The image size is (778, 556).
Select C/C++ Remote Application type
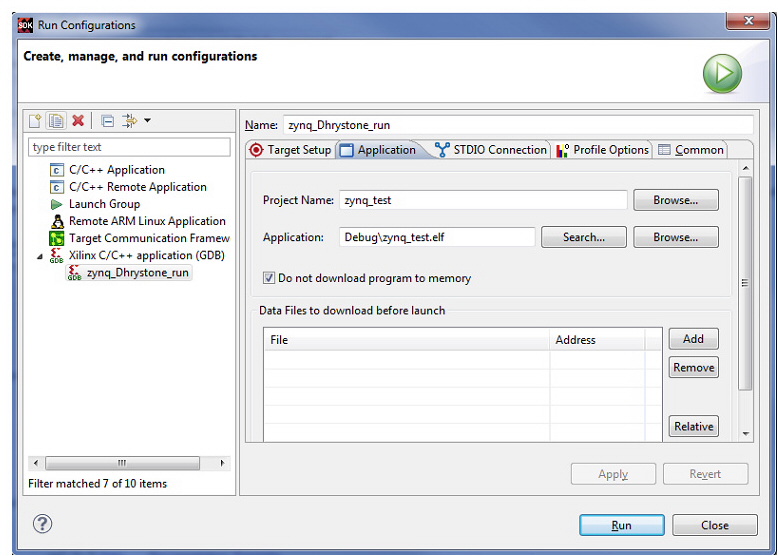(137, 187)
